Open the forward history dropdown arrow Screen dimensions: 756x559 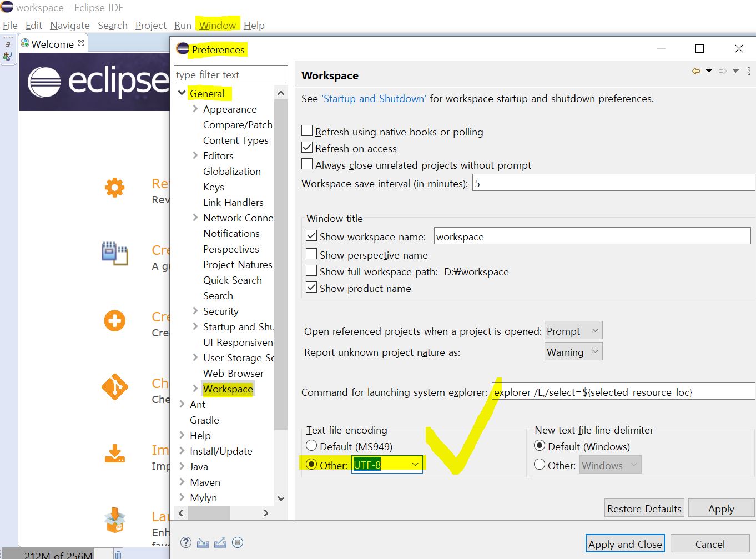[x=735, y=71]
